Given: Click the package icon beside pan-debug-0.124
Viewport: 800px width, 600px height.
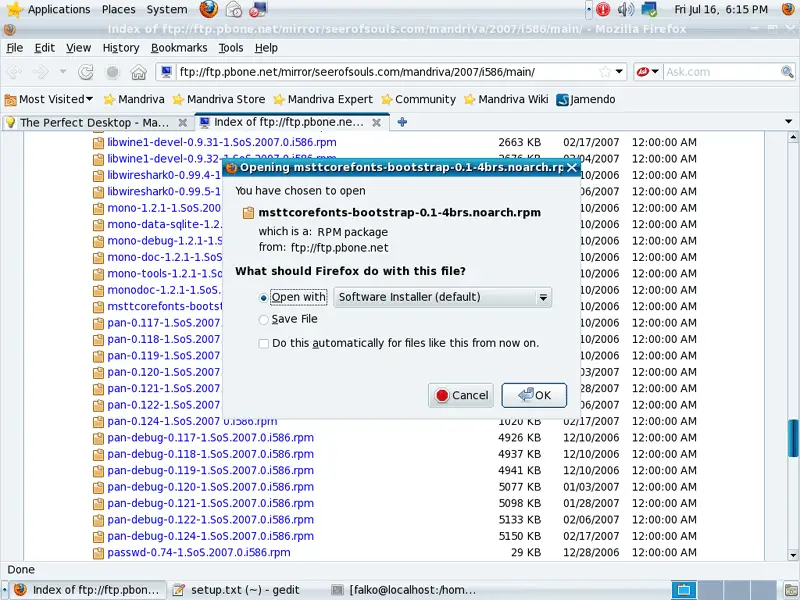Looking at the screenshot, I should (x=98, y=536).
